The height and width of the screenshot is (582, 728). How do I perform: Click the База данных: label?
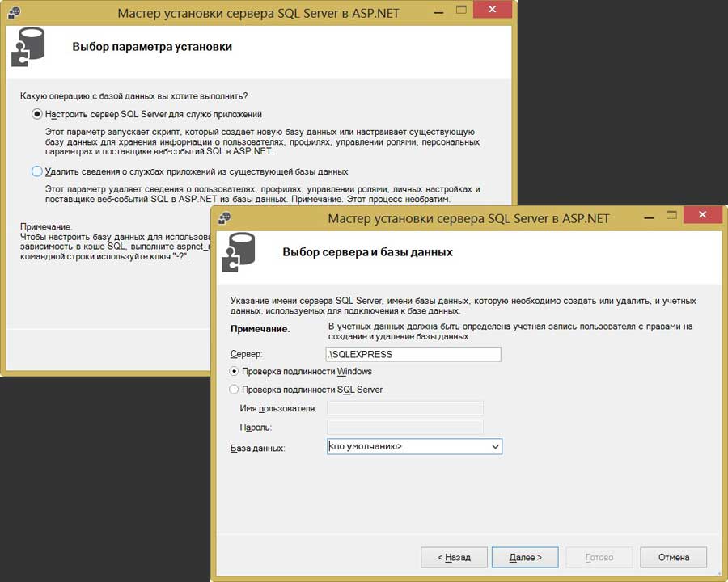pyautogui.click(x=258, y=449)
